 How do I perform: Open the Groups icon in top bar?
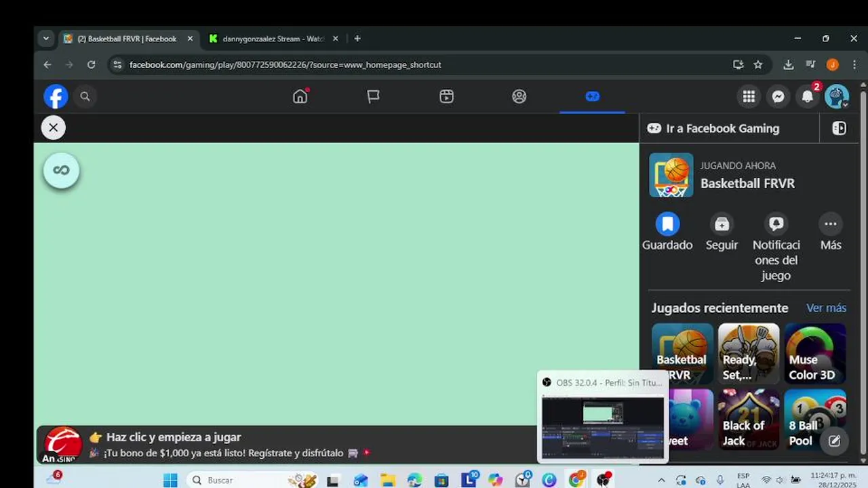click(x=519, y=96)
